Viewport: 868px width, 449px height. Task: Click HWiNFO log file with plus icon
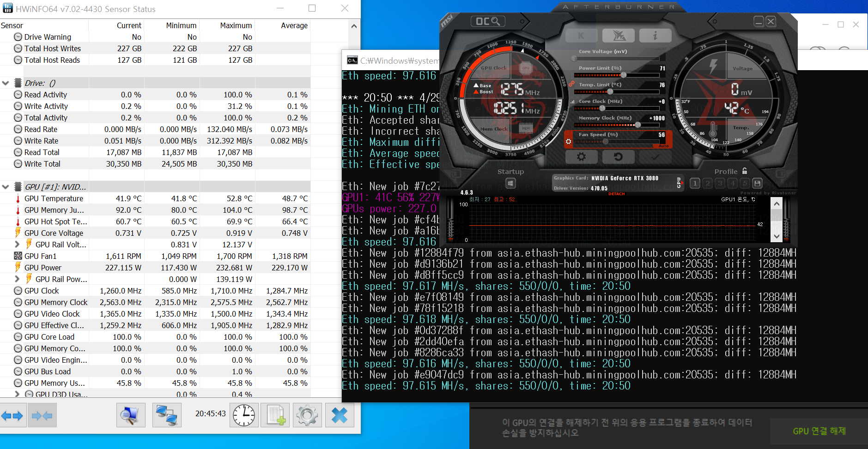tap(275, 415)
